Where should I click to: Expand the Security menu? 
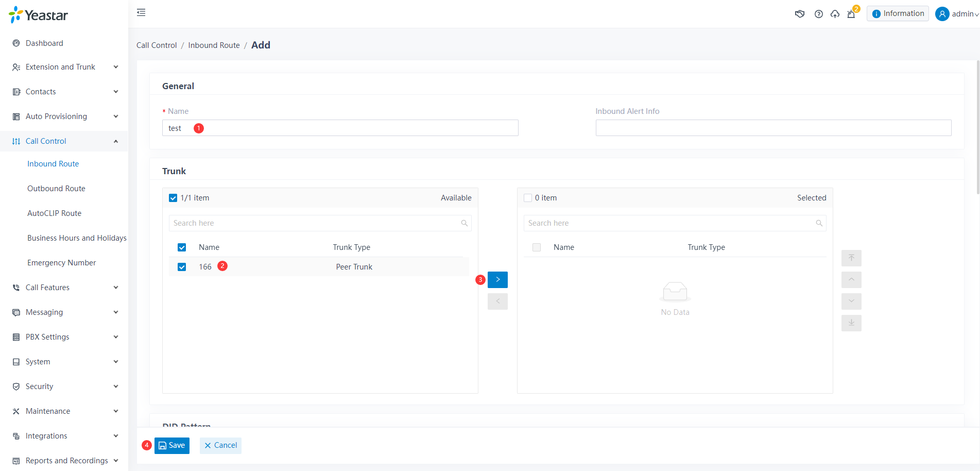tap(64, 386)
